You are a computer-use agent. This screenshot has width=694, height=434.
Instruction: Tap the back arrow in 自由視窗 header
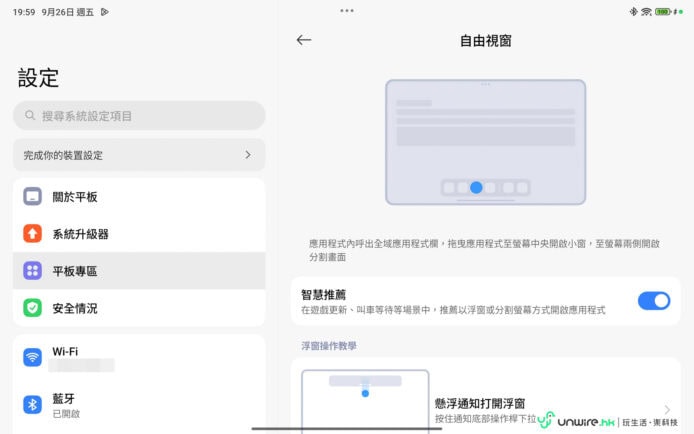click(x=304, y=40)
